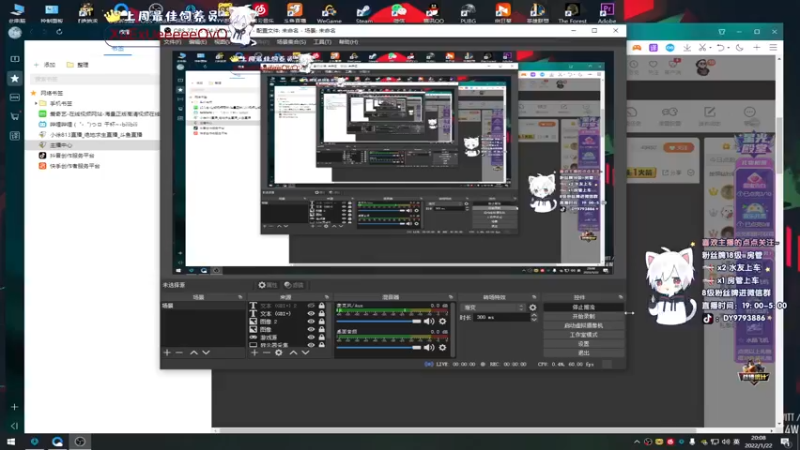Open the 编辑(E) menu in OBS

pos(197,42)
